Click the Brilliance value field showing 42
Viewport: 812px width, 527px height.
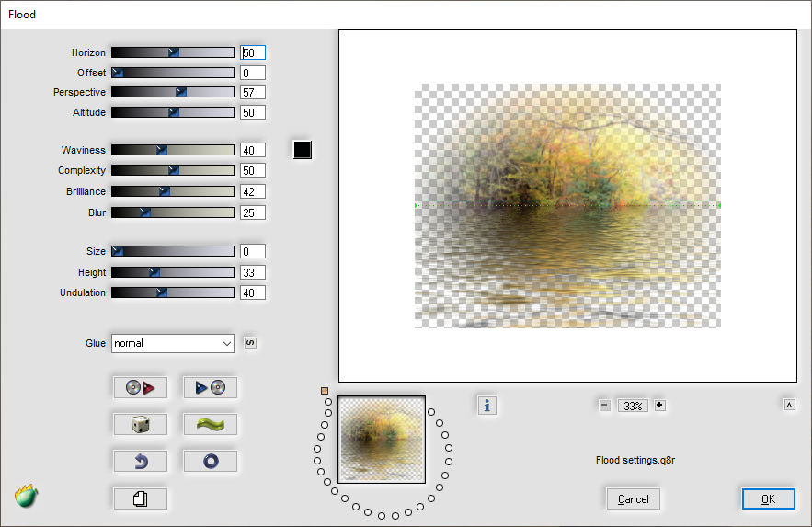click(x=253, y=191)
